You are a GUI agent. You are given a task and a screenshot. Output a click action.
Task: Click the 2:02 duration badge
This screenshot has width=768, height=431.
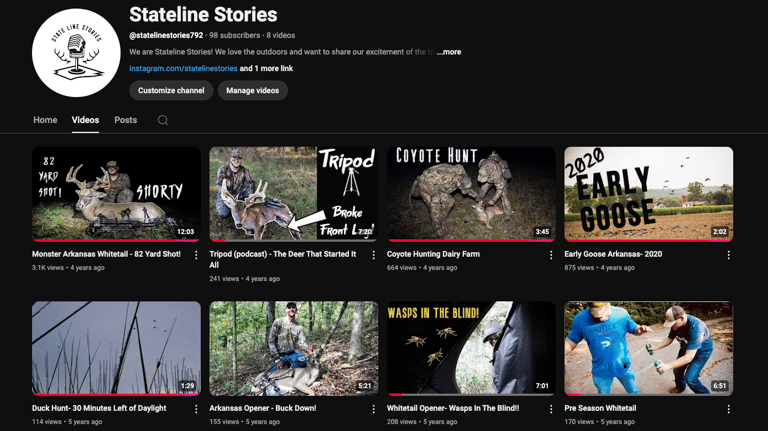point(720,232)
